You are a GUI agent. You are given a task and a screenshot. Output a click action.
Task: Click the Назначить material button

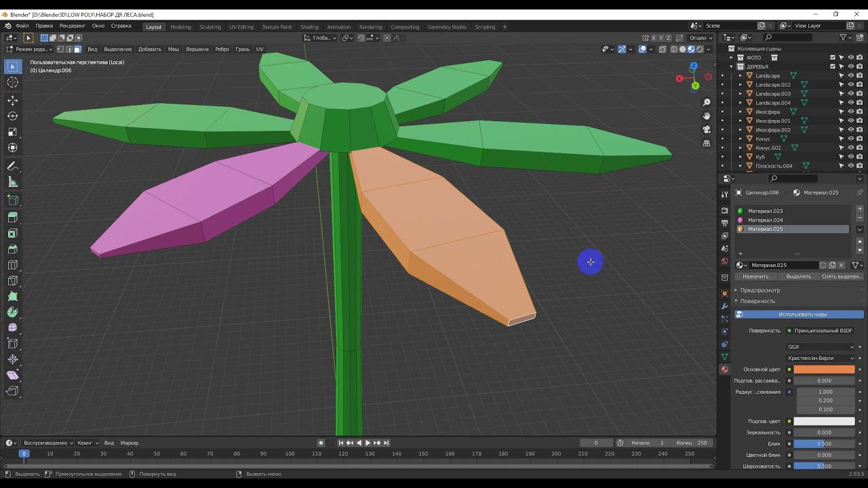755,277
